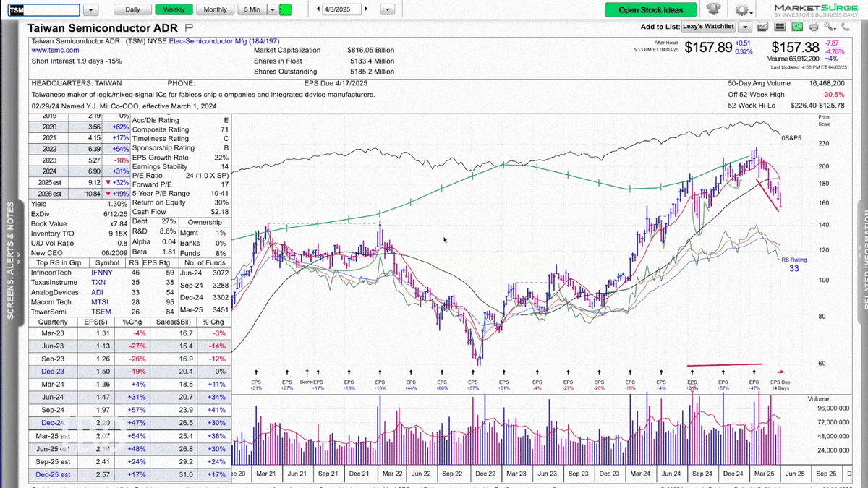Click the Acc/Dis Rating row
The height and width of the screenshot is (488, 868).
pos(181,120)
